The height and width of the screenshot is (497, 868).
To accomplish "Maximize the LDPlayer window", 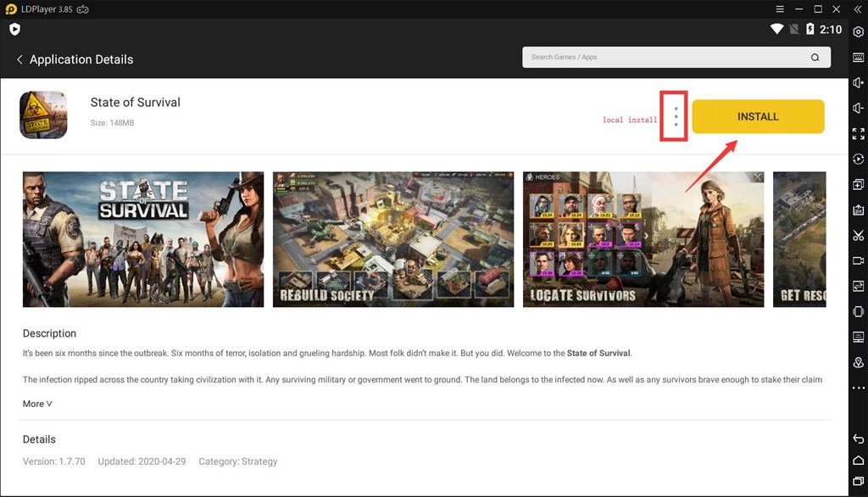I will click(818, 8).
